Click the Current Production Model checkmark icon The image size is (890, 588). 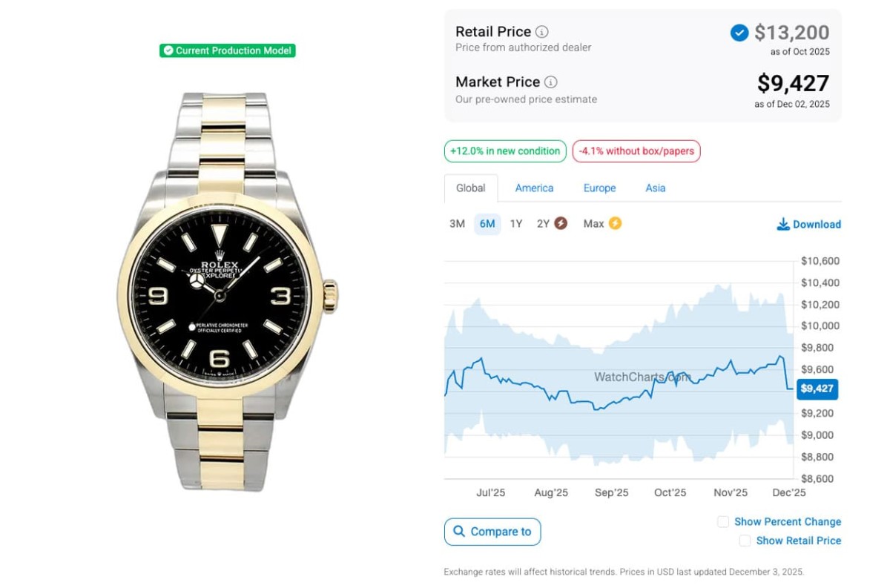(168, 51)
